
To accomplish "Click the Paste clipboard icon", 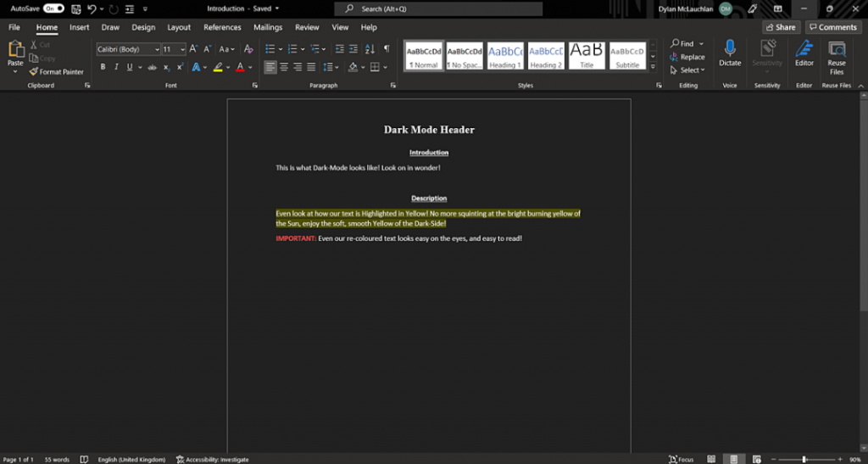I will (x=15, y=51).
